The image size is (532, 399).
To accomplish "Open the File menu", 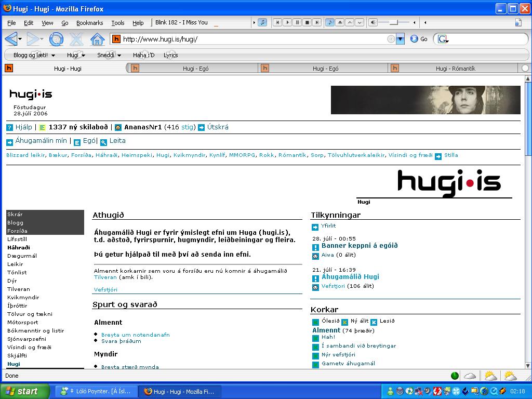I will click(11, 23).
